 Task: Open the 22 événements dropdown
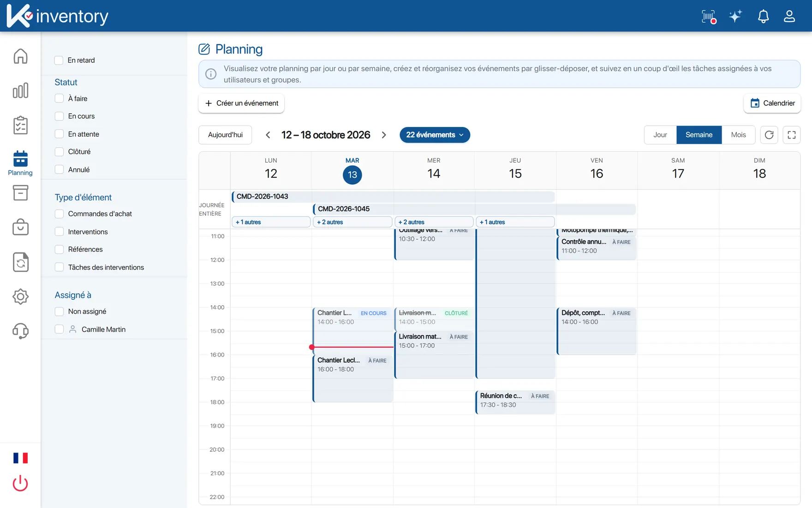(435, 135)
